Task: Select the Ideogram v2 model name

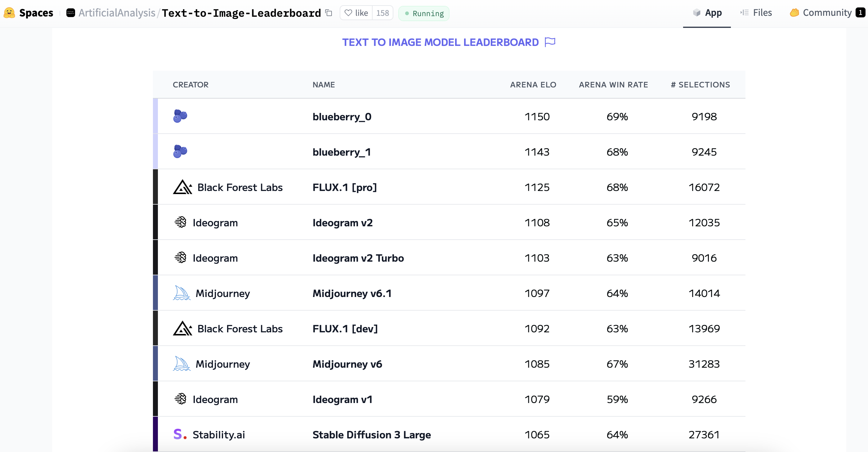Action: pos(342,223)
